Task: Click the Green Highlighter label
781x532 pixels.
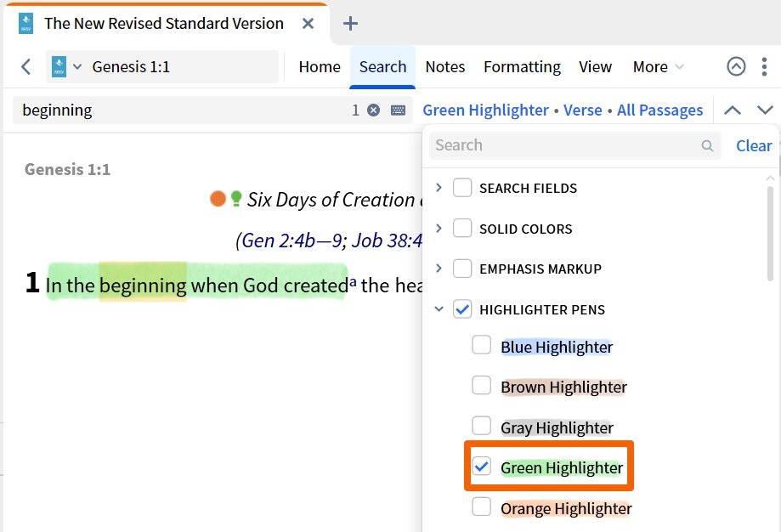Action: 562,468
